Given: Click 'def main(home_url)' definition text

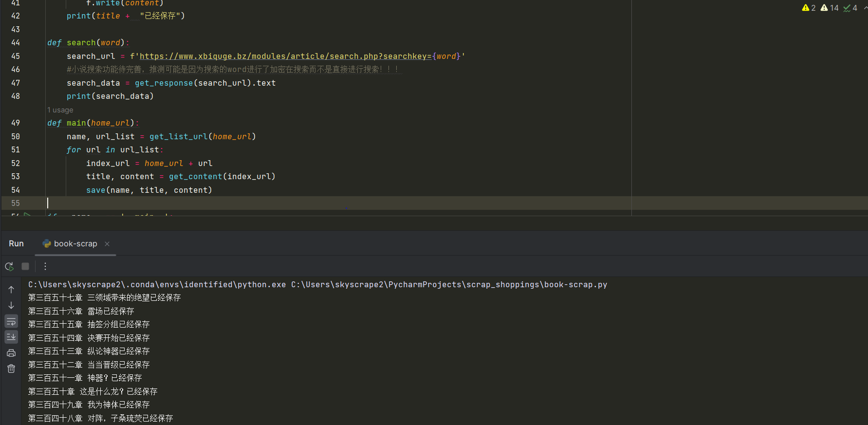Looking at the screenshot, I should coord(93,123).
